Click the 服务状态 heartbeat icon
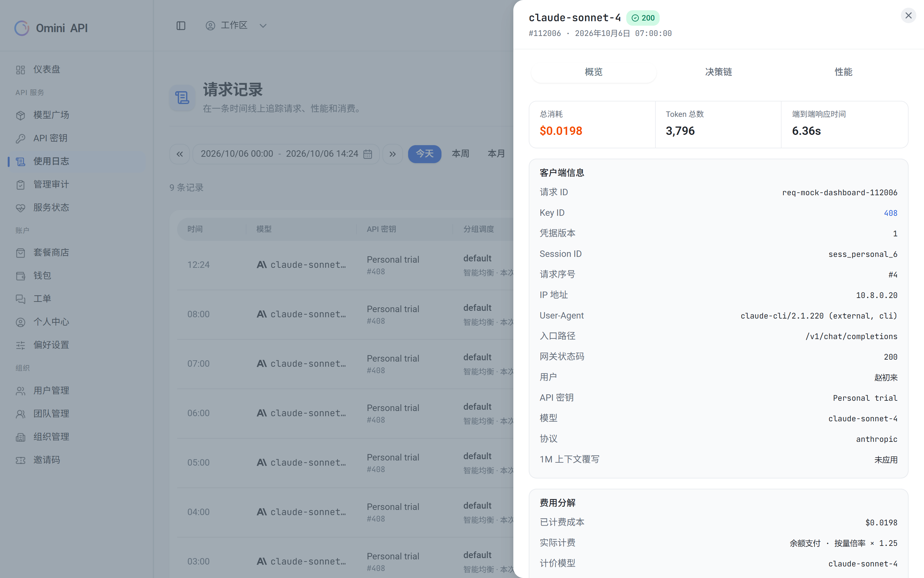The width and height of the screenshot is (924, 578). (x=21, y=207)
